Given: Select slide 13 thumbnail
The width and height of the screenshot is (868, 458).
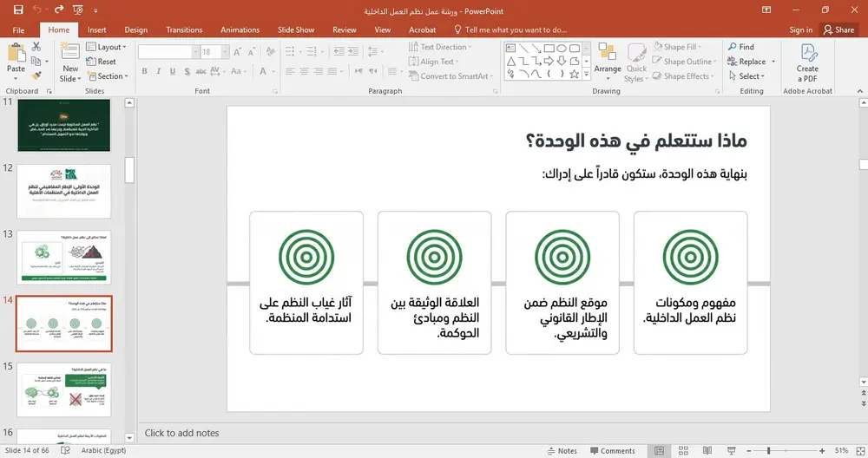Looking at the screenshot, I should click(64, 258).
